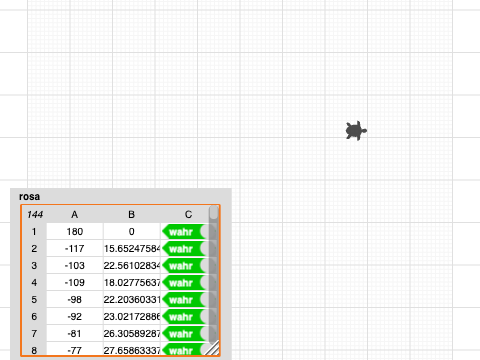Screen dimensions: 480x360
Task: Select the cell with value -81
Action: pos(75,334)
